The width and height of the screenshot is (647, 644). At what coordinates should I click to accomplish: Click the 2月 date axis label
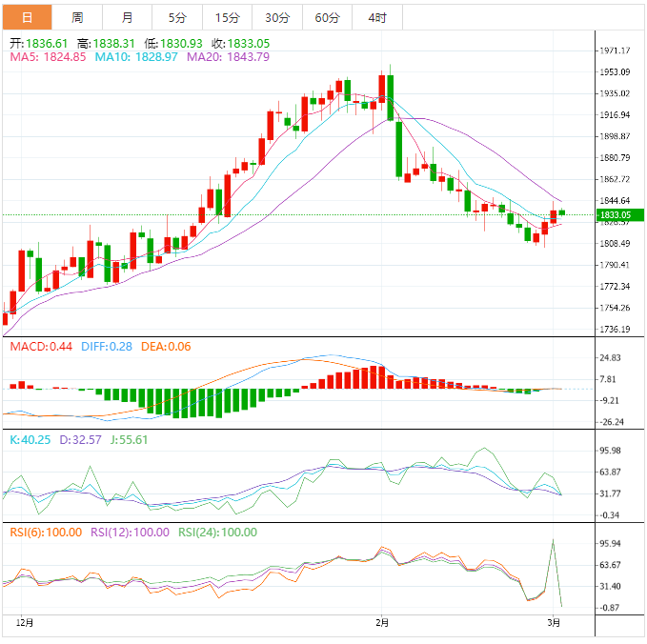pos(382,622)
